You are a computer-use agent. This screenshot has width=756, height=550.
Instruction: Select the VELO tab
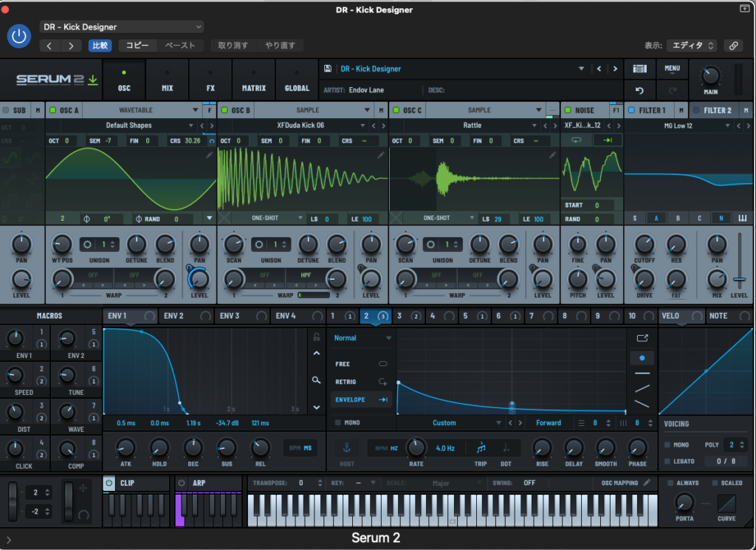pyautogui.click(x=681, y=316)
